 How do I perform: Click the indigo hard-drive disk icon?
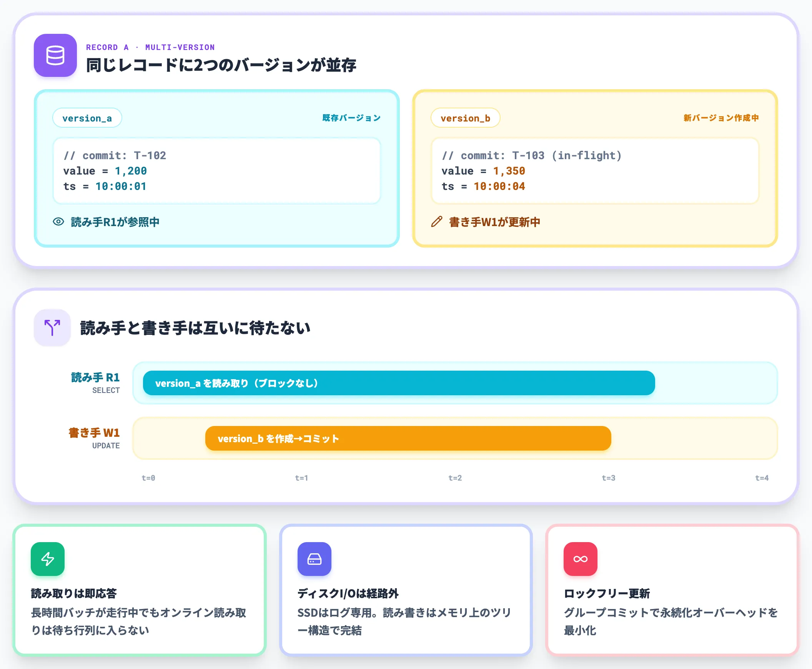point(314,559)
